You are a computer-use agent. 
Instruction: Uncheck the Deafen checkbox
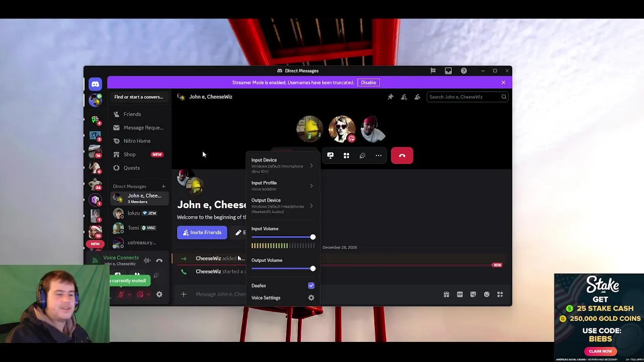[x=311, y=286]
